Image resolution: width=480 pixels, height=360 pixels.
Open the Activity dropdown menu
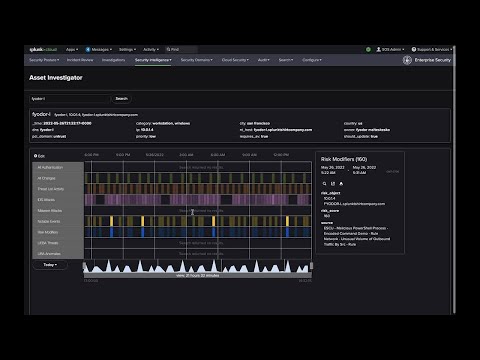(151, 49)
